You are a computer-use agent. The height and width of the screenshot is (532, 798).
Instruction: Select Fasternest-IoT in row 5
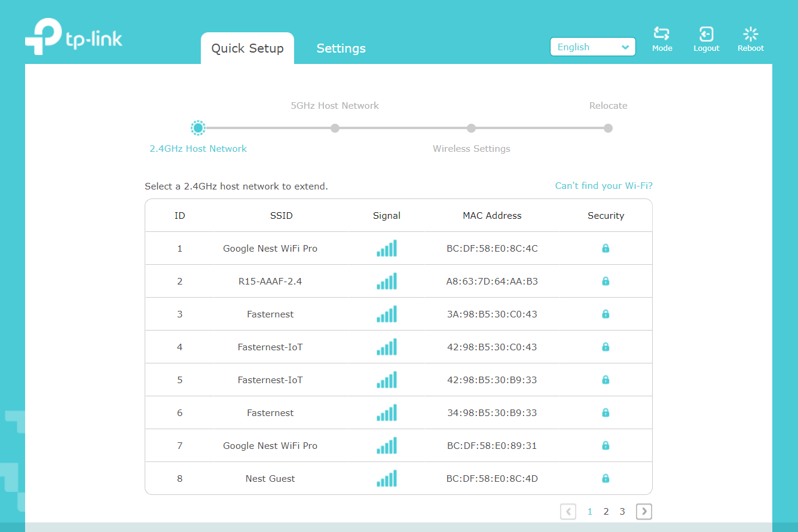270,380
